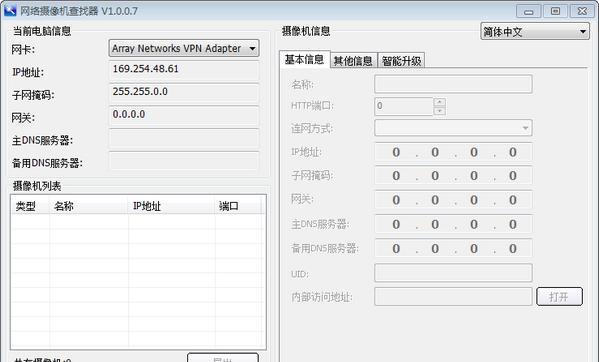Click the 名称 column header in camera list
The height and width of the screenshot is (362, 599).
click(89, 206)
